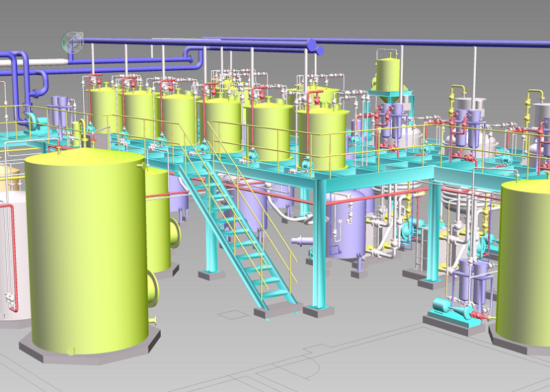This screenshot has height=392, width=550.
Task: Click the square floor hatch outline near the stairs
Action: coord(234,314)
